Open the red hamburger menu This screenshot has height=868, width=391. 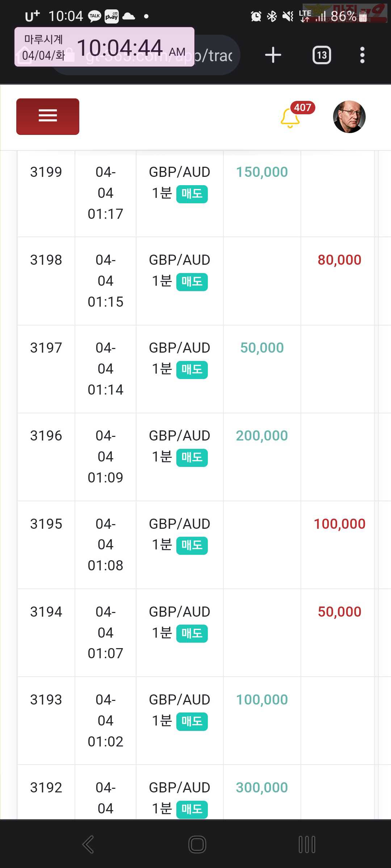click(48, 116)
